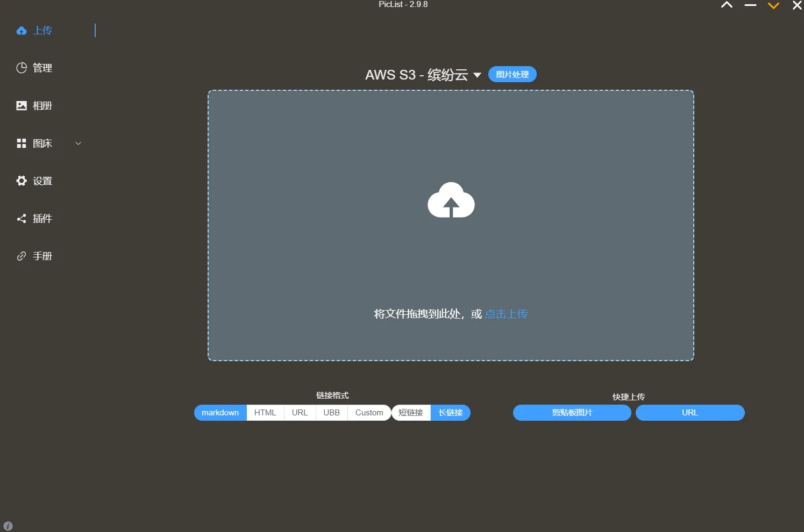Select HTML link format
The width and height of the screenshot is (804, 532).
click(x=265, y=413)
